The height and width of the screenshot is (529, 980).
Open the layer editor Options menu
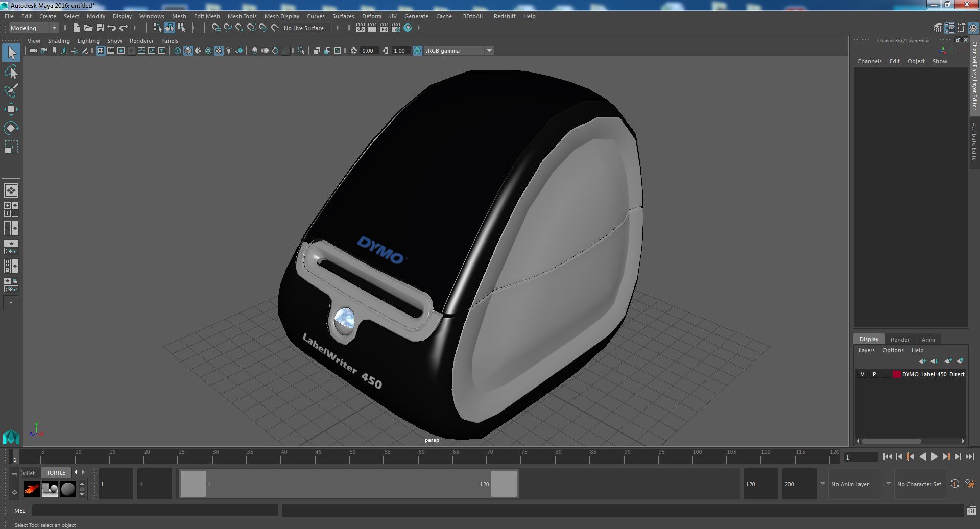tap(893, 350)
